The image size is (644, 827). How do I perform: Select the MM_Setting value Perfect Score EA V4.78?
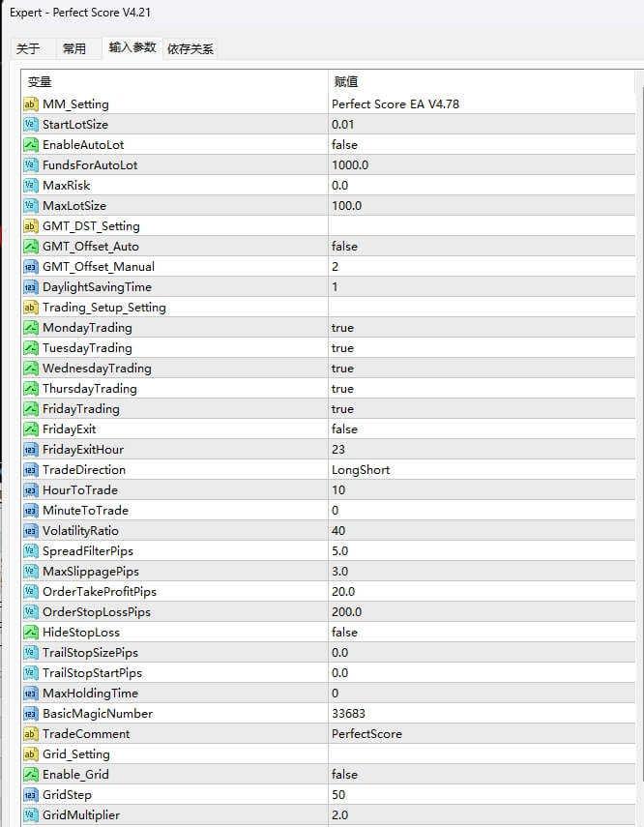395,103
